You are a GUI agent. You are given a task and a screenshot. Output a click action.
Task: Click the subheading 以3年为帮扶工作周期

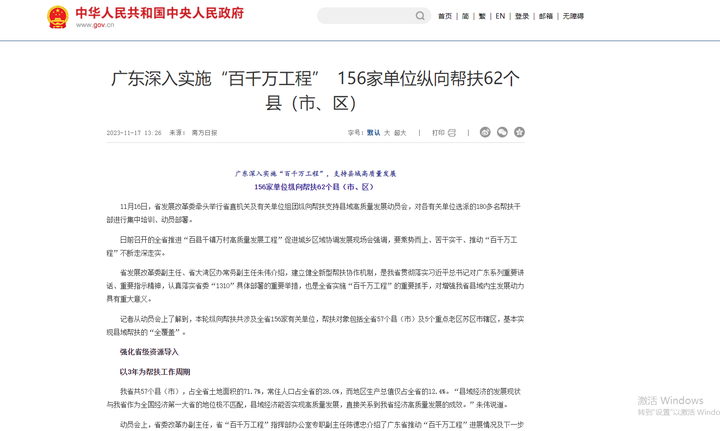pos(155,372)
